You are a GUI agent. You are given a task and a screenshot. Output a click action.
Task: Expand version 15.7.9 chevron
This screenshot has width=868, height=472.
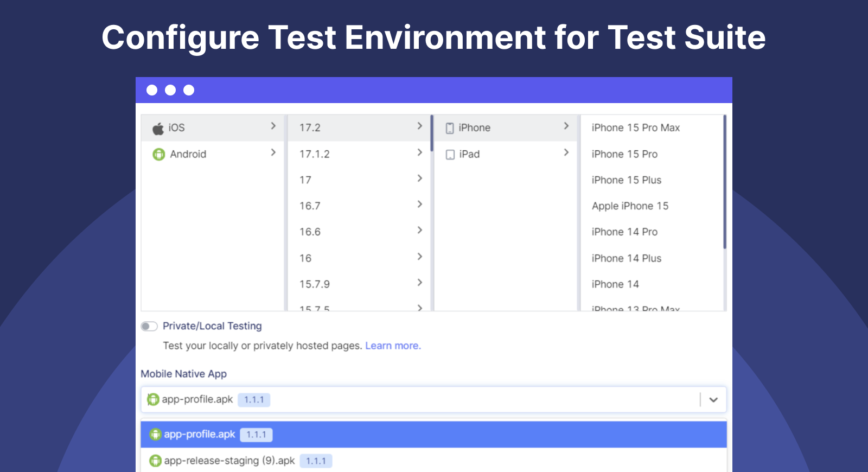[x=420, y=282]
